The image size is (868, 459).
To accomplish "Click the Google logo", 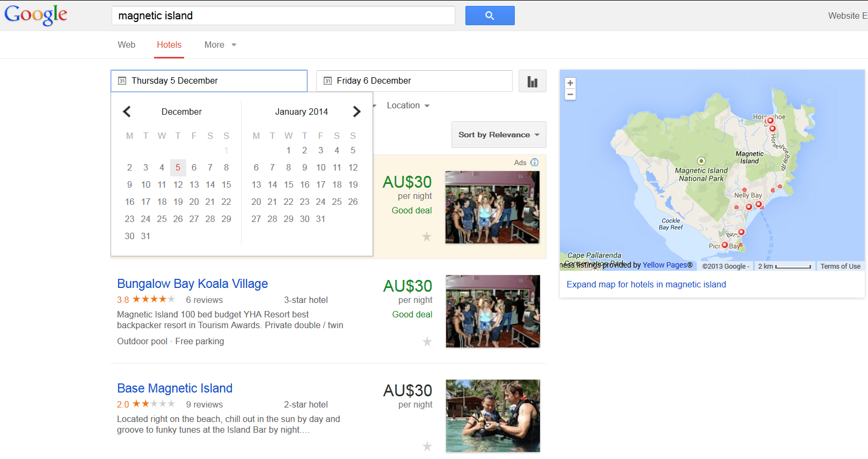I will [35, 15].
